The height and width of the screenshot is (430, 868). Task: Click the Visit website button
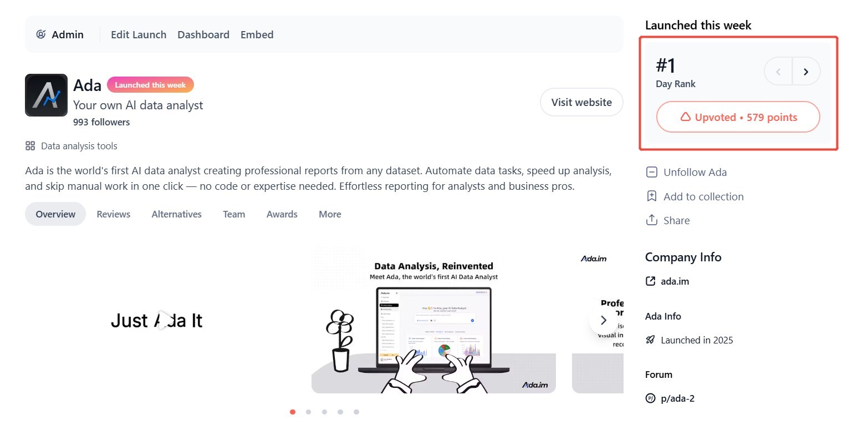click(581, 102)
